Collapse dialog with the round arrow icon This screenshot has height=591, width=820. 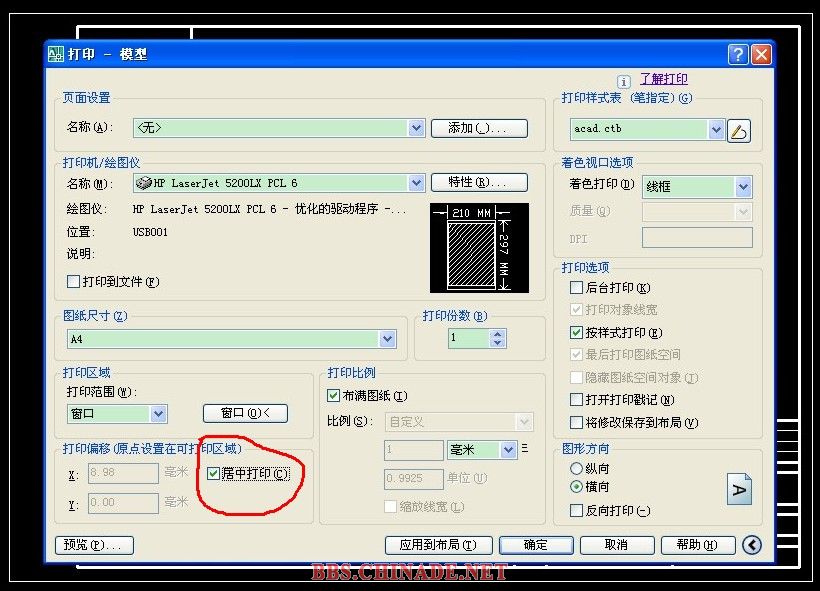point(751,545)
